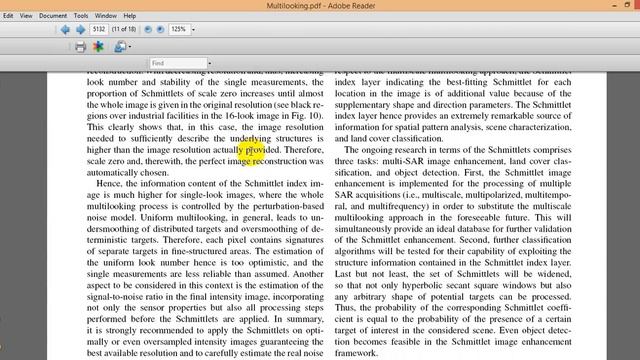This screenshot has width=640, height=360.
Task: Click the word 'Hence' starting the paragraph
Action: pos(109,184)
